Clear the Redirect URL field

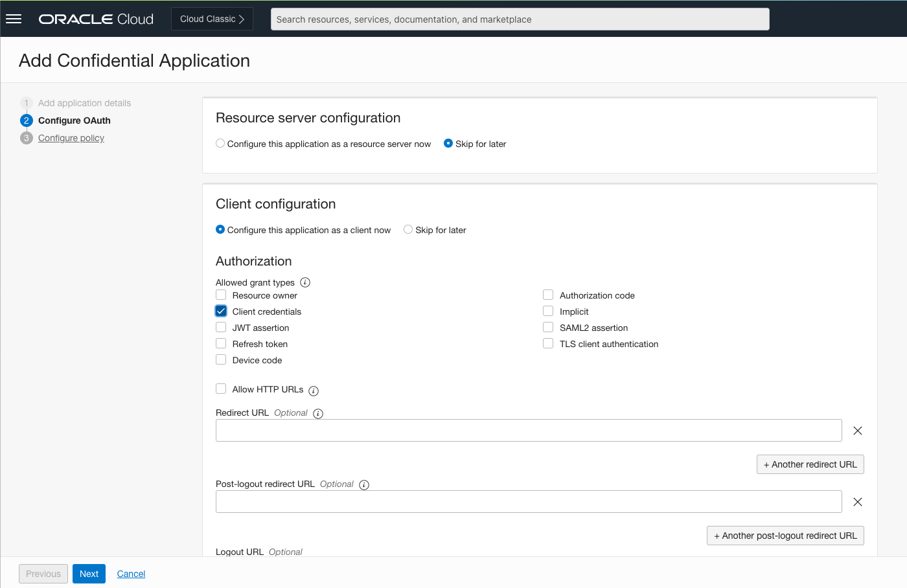coord(857,430)
